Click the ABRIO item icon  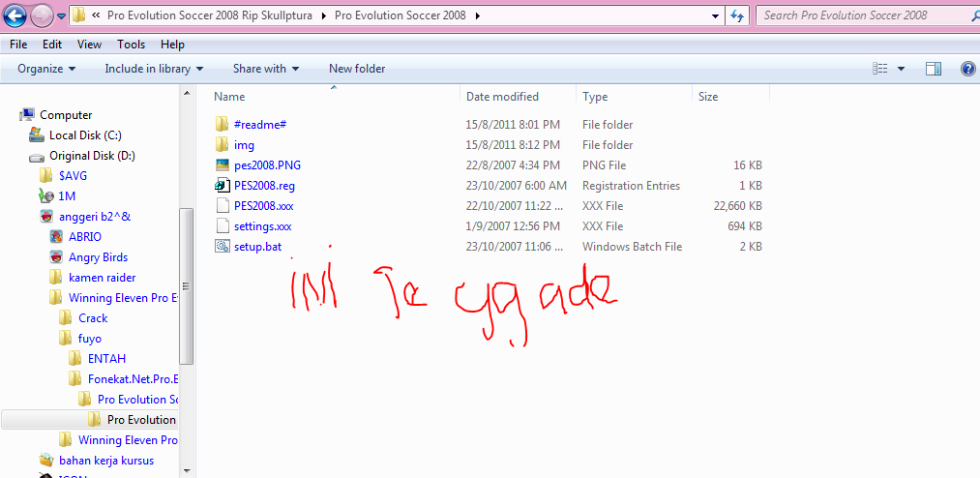[55, 237]
